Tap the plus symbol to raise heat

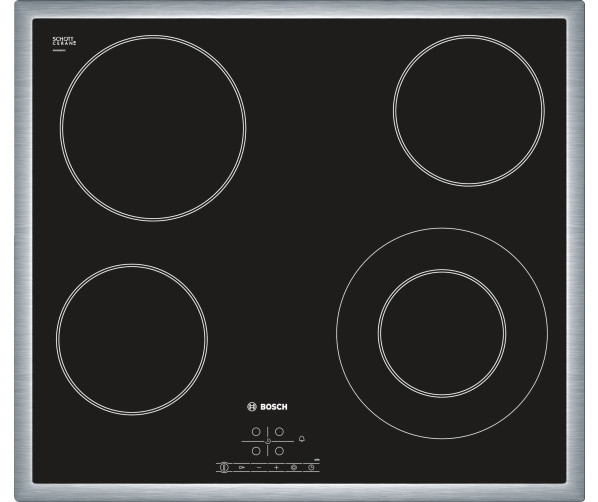tap(276, 467)
